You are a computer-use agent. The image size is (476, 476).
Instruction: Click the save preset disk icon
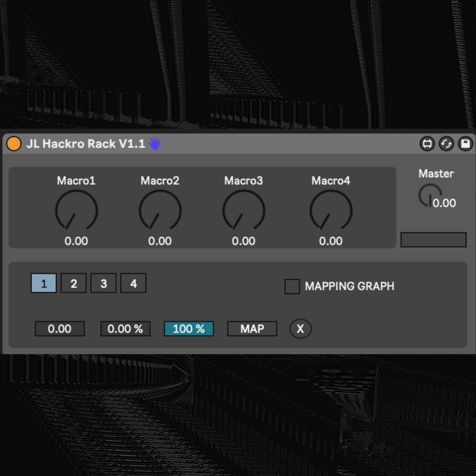465,143
